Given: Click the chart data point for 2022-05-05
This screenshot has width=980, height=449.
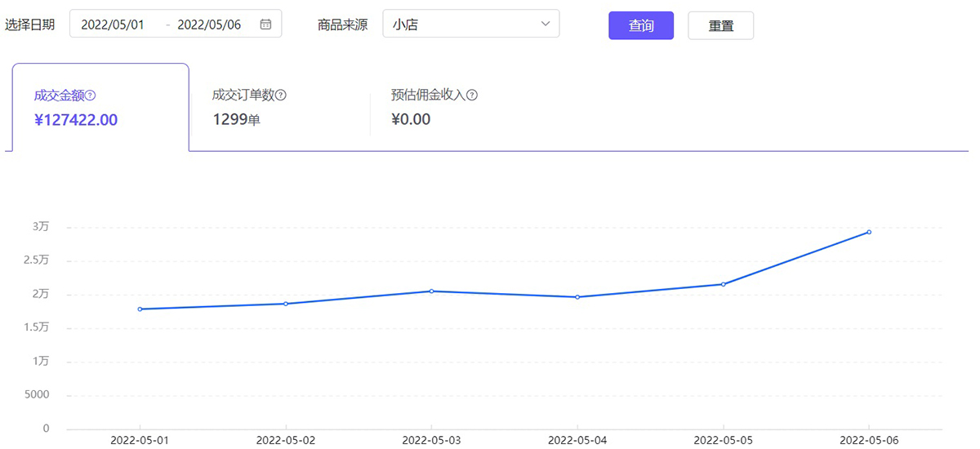Looking at the screenshot, I should [724, 284].
